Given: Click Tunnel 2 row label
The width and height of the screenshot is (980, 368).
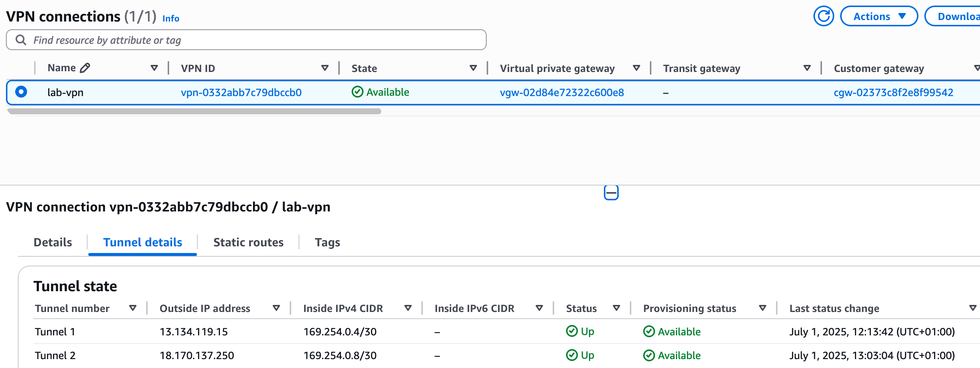Looking at the screenshot, I should 55,355.
